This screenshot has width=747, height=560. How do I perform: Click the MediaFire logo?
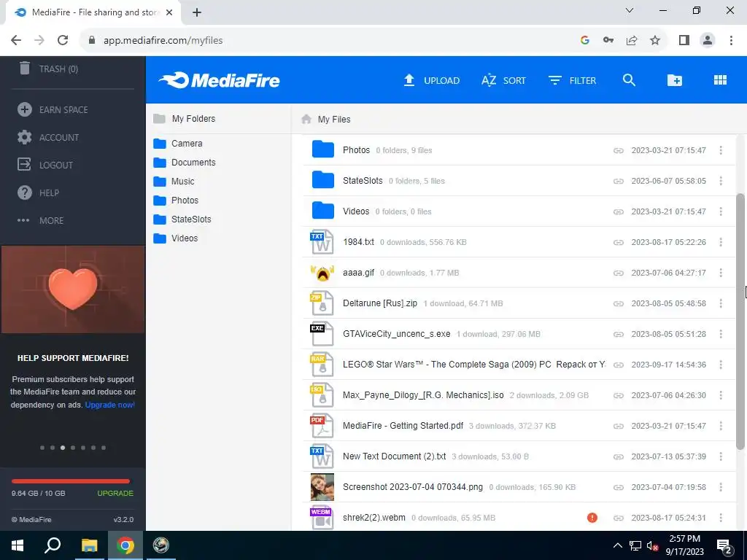click(219, 80)
